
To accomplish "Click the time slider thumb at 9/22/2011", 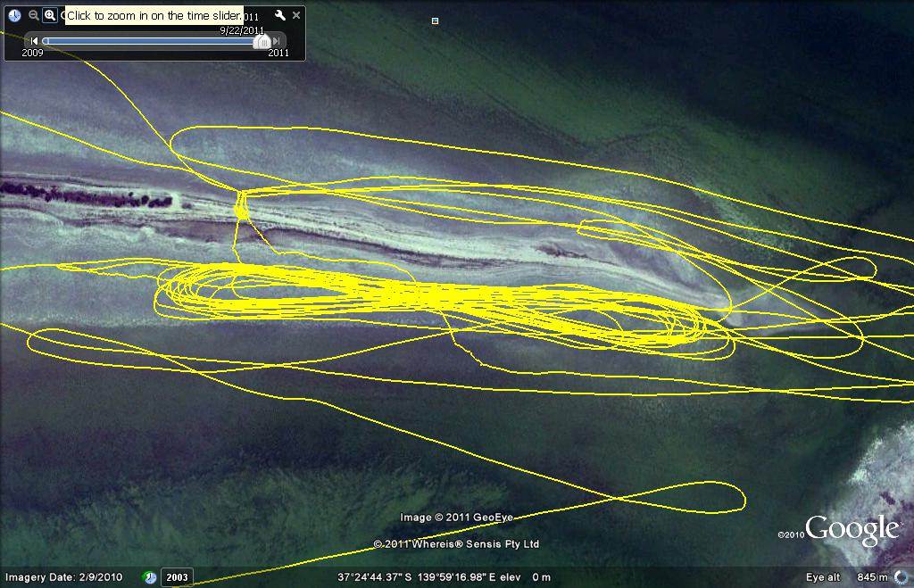I will 262,41.
